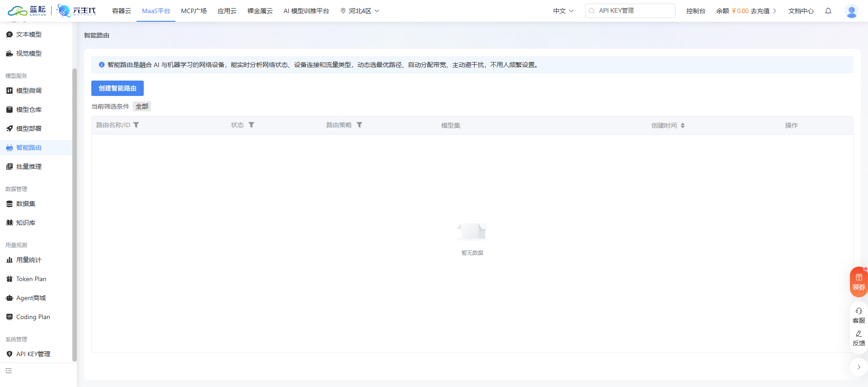Click the 领券 coupon floating button

(859, 282)
